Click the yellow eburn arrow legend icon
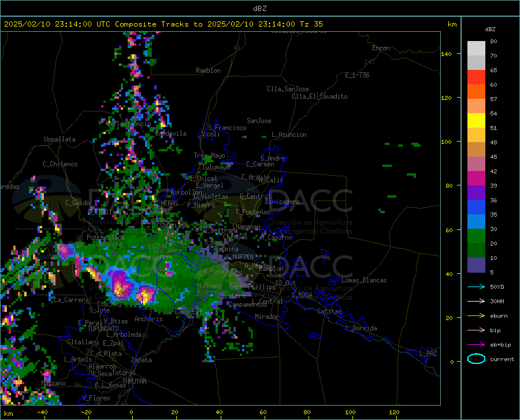This screenshot has height=420, width=520. pyautogui.click(x=476, y=316)
